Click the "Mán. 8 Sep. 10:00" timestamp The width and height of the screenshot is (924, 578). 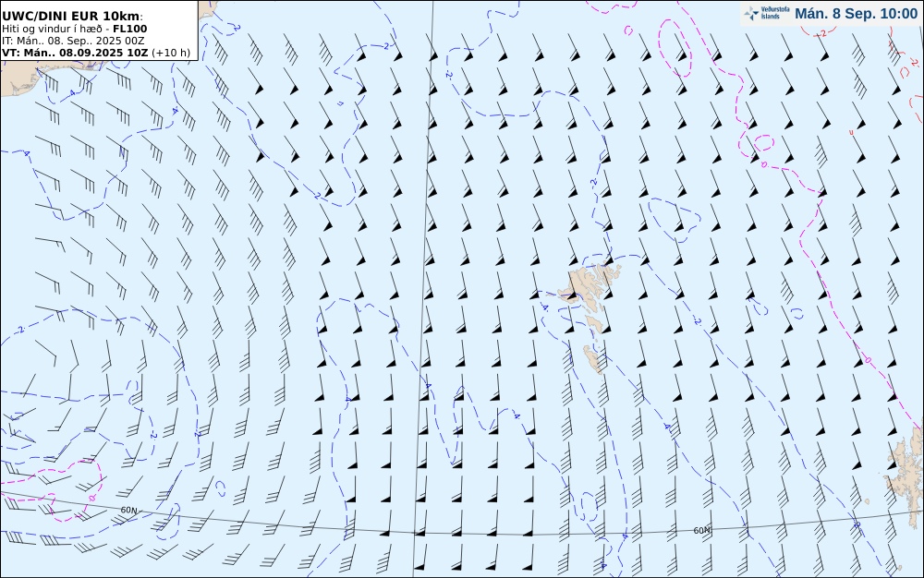point(856,14)
